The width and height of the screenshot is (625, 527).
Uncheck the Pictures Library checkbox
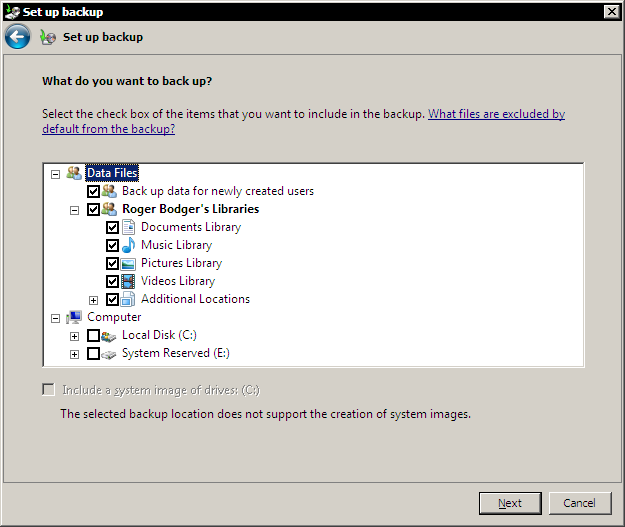coord(112,264)
